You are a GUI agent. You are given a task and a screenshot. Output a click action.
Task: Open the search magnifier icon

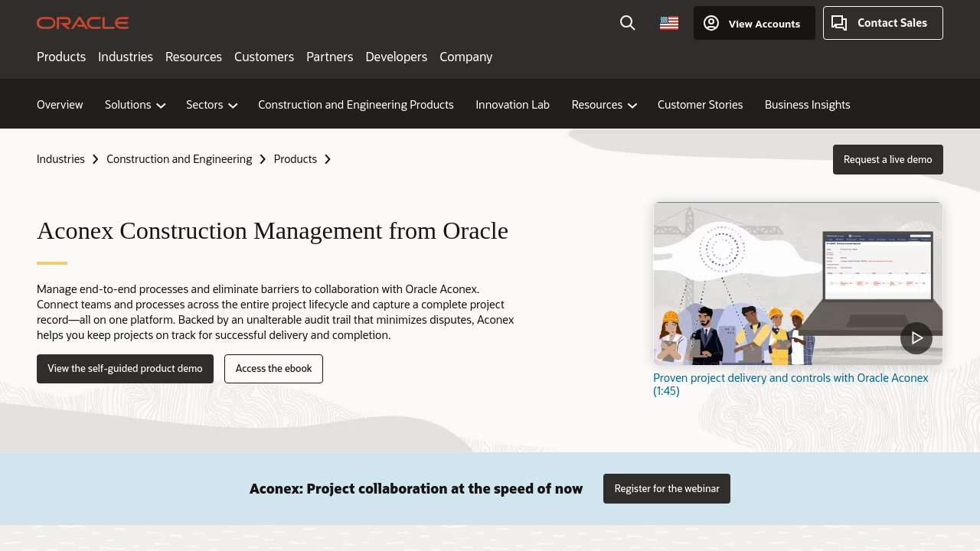tap(628, 23)
